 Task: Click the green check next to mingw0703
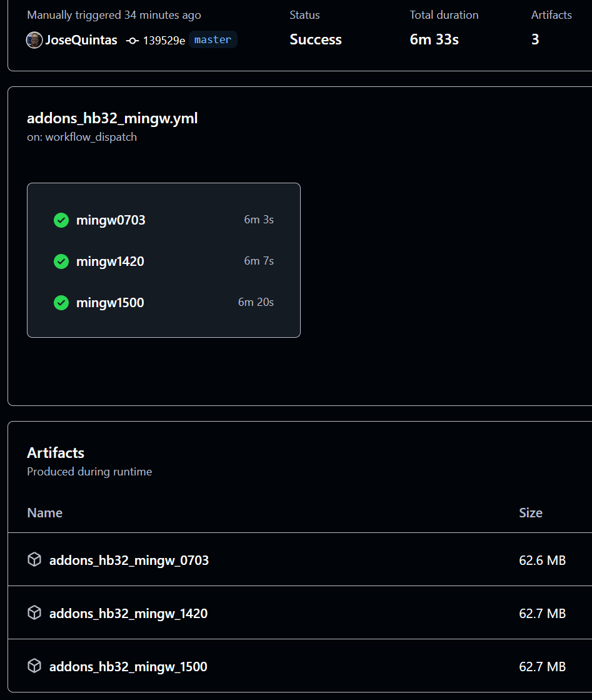pos(61,220)
